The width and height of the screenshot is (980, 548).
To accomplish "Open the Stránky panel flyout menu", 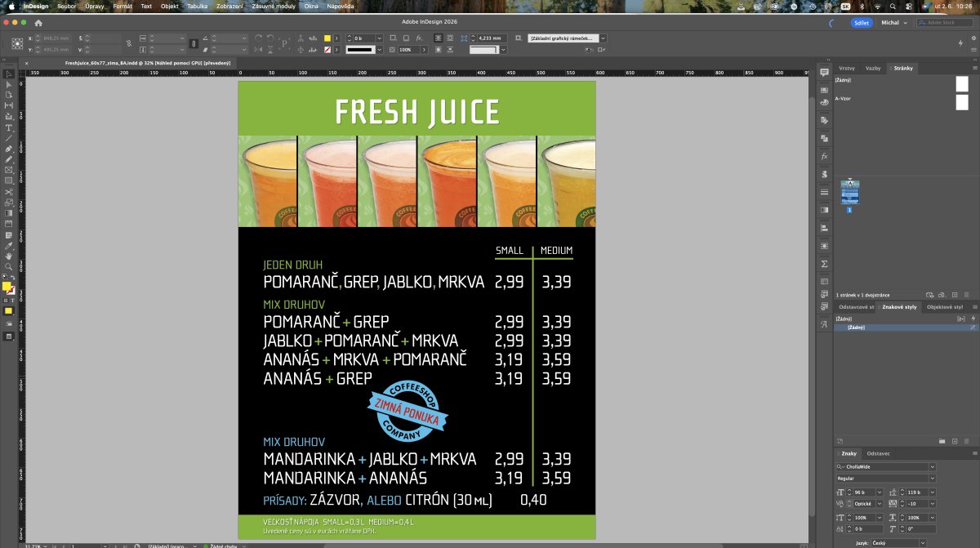I will click(973, 68).
